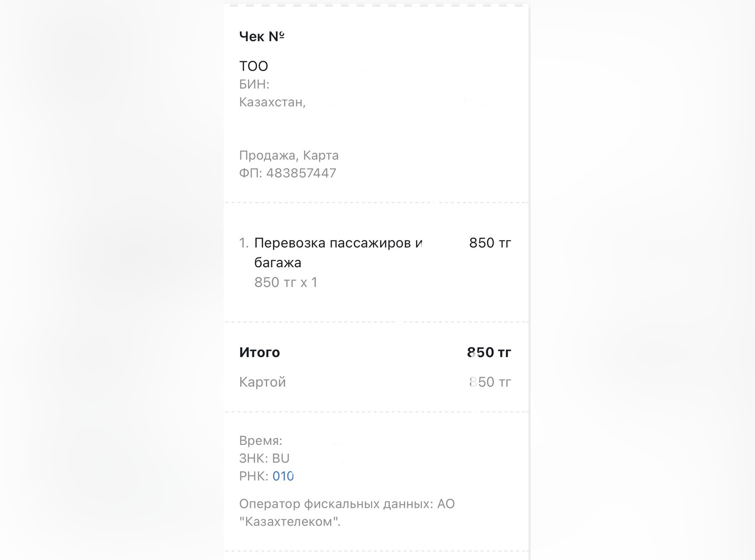Screen dimensions: 755x560
Task: Click the '"Казахтелеком".' operator name
Action: tap(290, 522)
